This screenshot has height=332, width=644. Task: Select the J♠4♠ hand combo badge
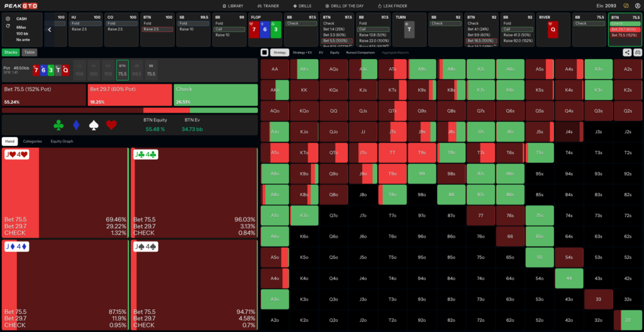coord(146,246)
